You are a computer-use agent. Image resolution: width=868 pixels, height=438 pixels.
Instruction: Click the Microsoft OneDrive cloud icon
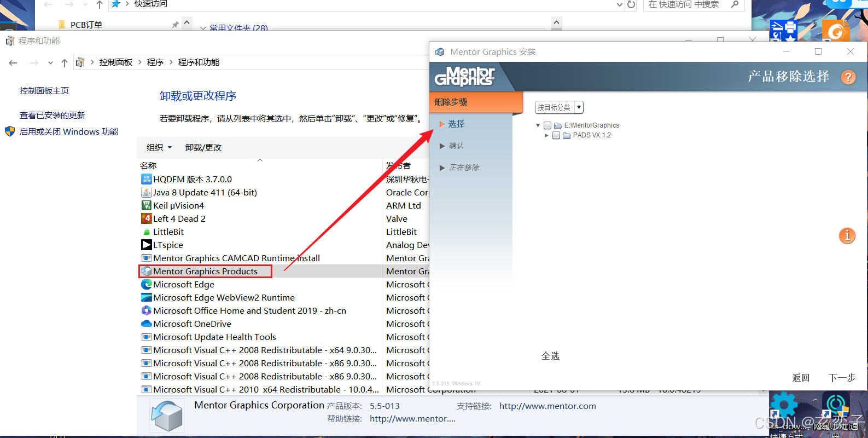coord(146,324)
